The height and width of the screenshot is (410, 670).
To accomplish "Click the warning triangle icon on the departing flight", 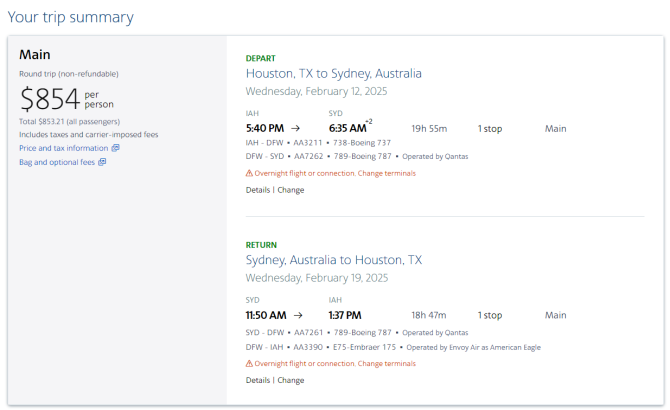I will pos(249,173).
